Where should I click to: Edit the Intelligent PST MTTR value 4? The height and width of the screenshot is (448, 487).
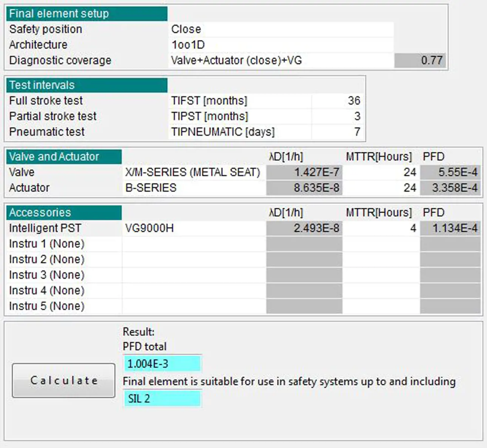[x=381, y=228]
